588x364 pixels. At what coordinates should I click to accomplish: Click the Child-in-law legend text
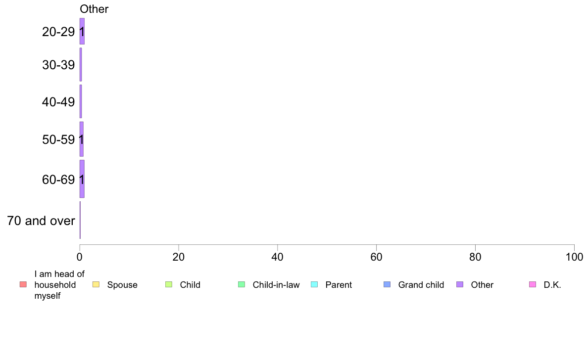(x=276, y=285)
